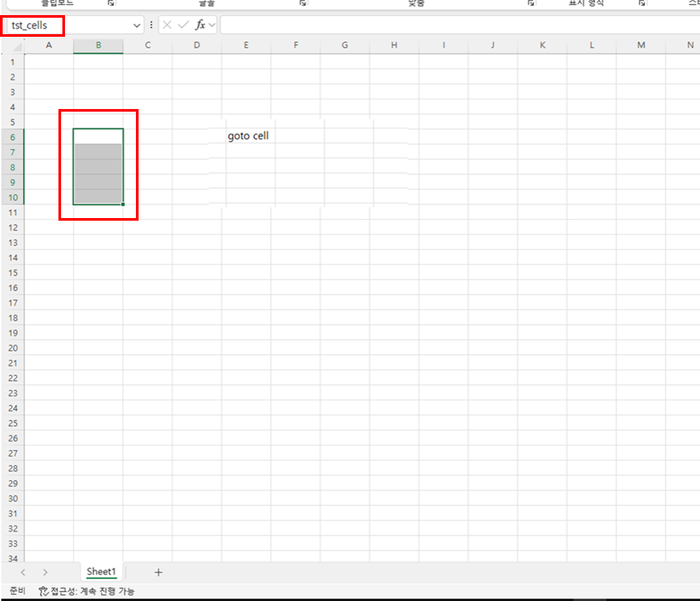Image resolution: width=700 pixels, height=601 pixels.
Task: Select column C via its header
Action: pos(148,45)
